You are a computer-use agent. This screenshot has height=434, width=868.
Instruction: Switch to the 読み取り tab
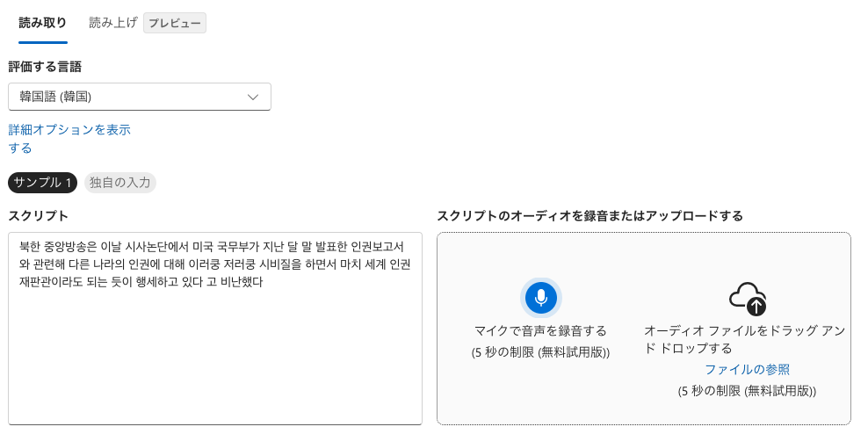(x=42, y=23)
